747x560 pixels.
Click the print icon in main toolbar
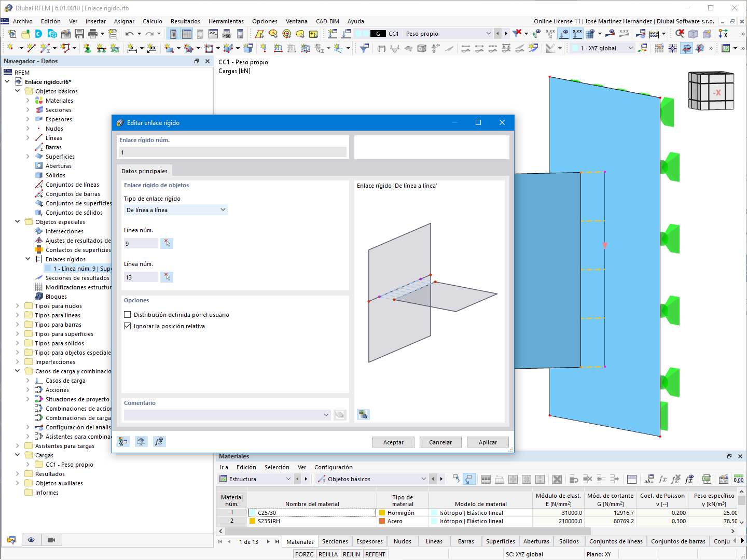pos(93,34)
